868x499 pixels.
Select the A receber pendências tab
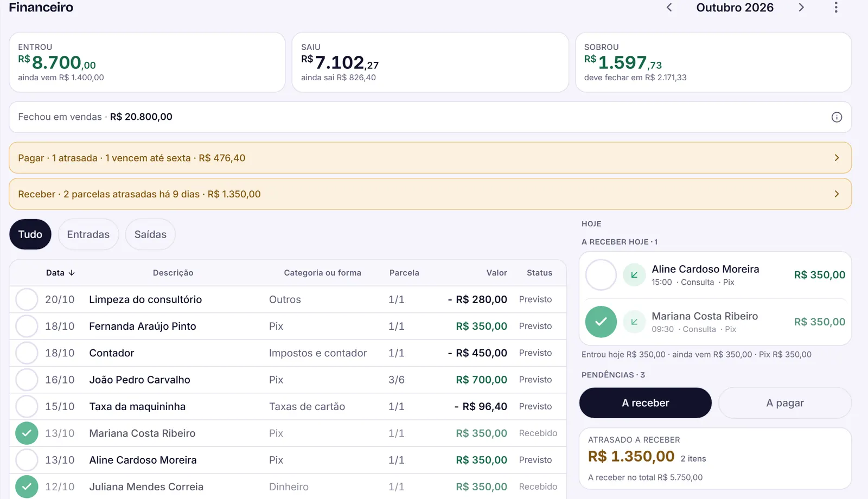click(x=646, y=403)
